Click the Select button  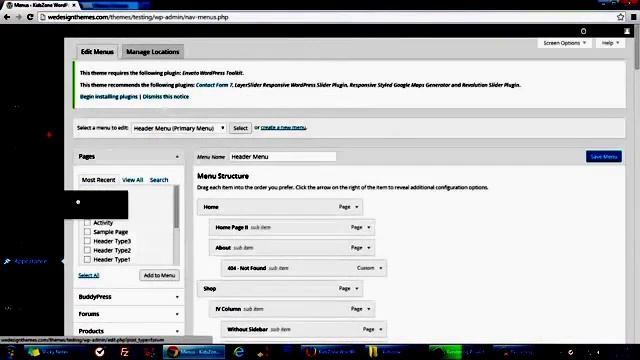[240, 128]
